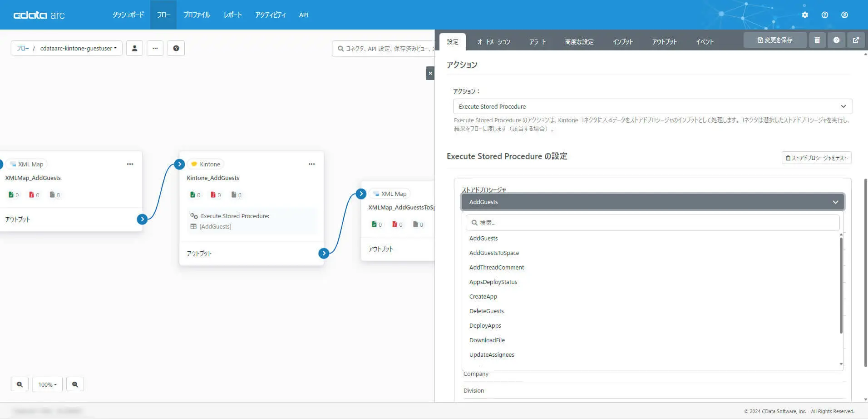Open connector help question icon in panel
This screenshot has height=419, width=868.
(836, 40)
